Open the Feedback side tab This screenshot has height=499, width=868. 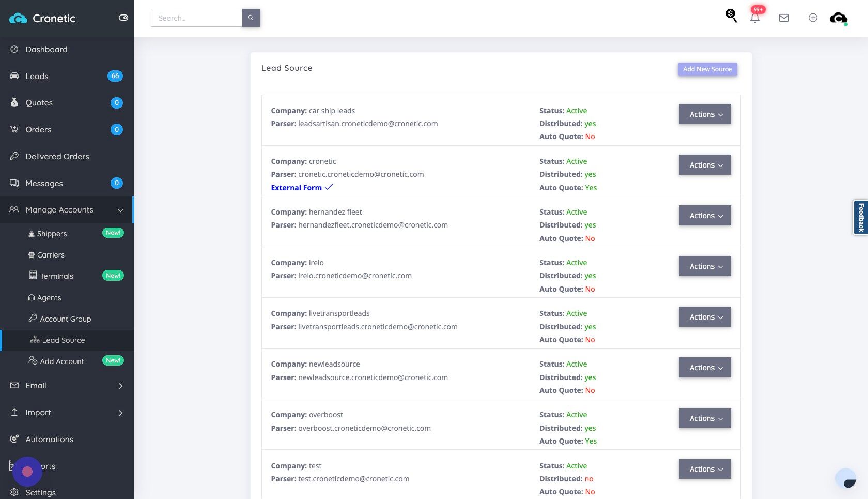(x=861, y=217)
